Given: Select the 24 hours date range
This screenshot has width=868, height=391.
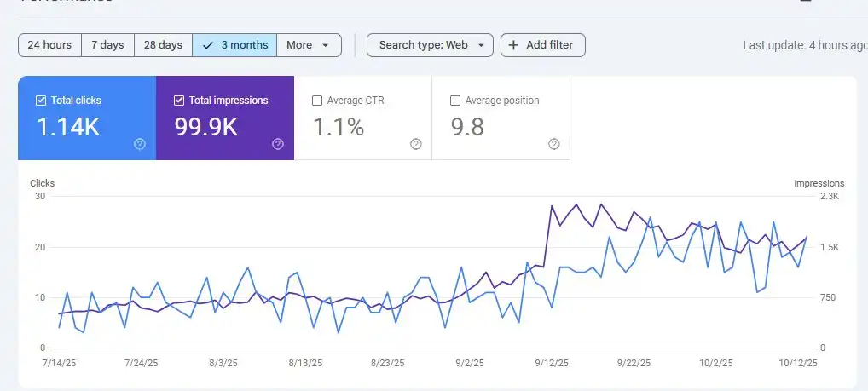Looking at the screenshot, I should click(49, 45).
